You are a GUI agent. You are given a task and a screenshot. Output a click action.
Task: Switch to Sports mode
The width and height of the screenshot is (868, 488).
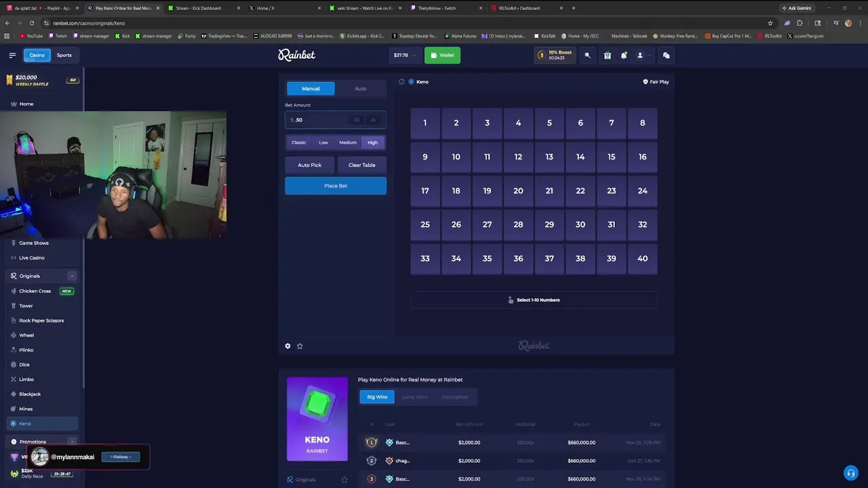64,56
